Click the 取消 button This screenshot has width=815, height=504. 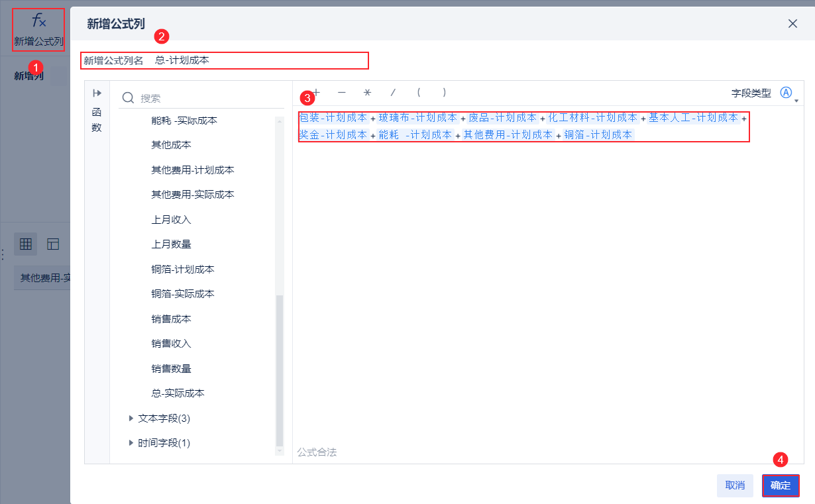pos(735,485)
